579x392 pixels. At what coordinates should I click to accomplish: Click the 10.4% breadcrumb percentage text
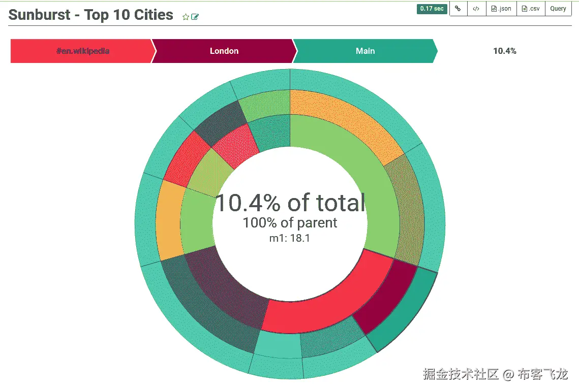pos(504,51)
